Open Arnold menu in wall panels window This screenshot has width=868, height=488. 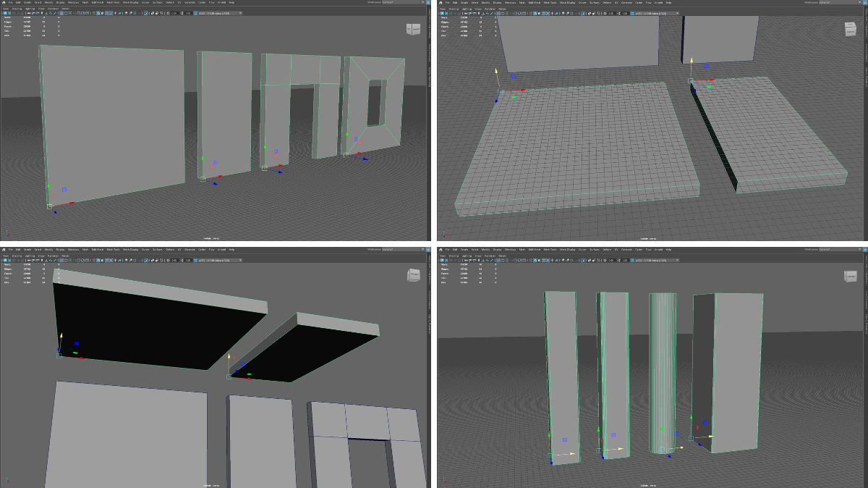point(221,3)
